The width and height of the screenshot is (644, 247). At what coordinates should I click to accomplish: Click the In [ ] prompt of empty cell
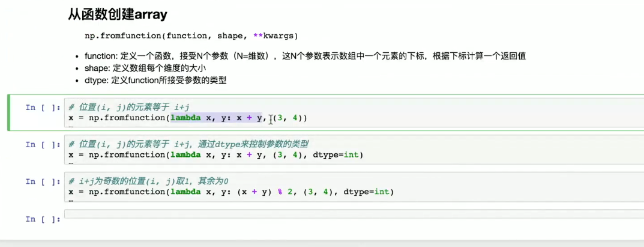(x=43, y=219)
